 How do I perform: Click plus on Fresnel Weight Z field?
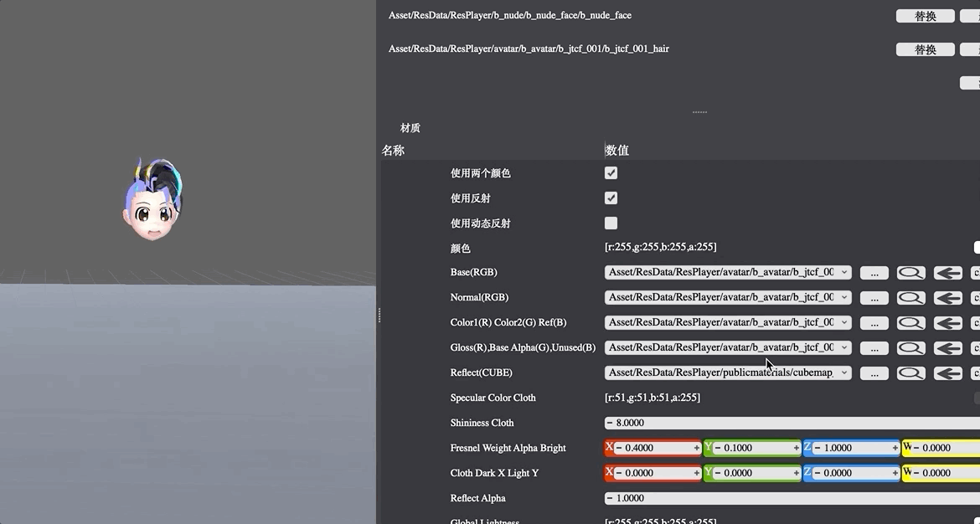click(895, 448)
